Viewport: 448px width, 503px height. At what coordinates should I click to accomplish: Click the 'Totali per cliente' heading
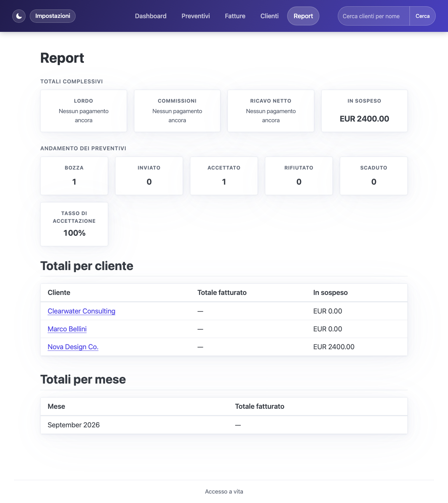point(87,266)
